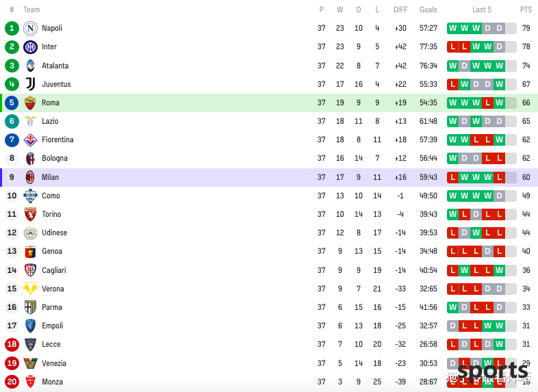
Task: Click the green position 1 rank badge
Action: tap(12, 28)
